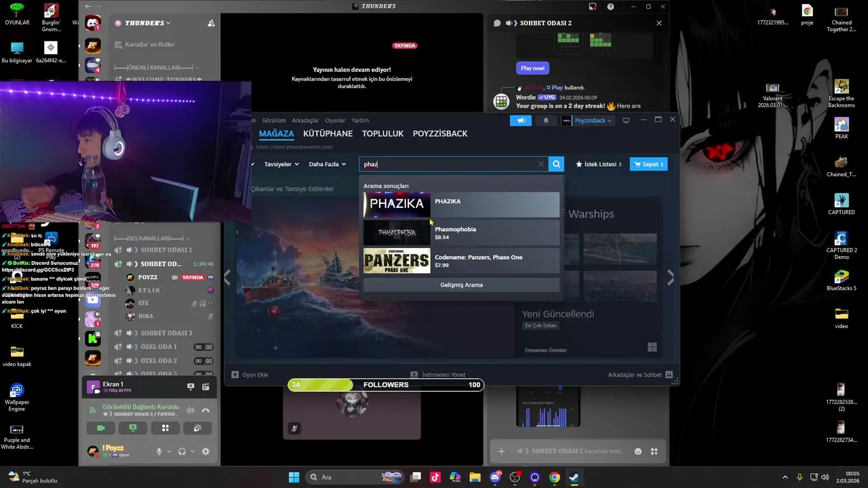Open Discord soundboard button
This screenshot has height=488, width=868.
[197, 428]
